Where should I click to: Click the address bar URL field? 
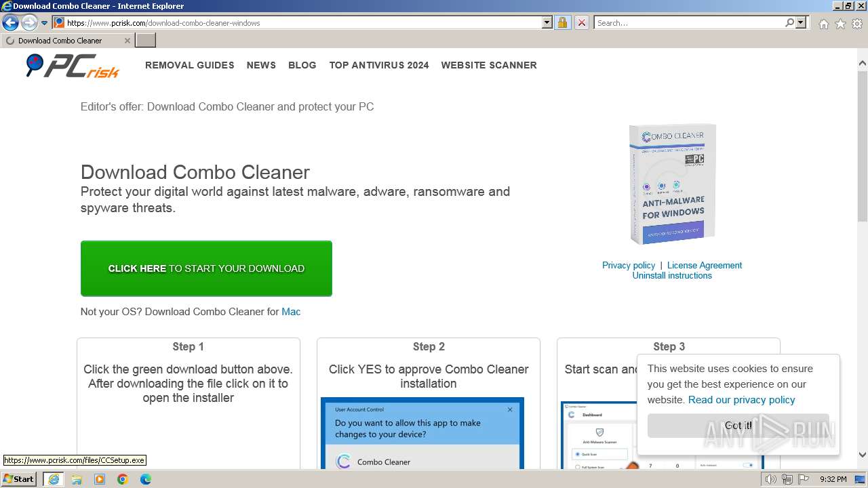tap(302, 22)
